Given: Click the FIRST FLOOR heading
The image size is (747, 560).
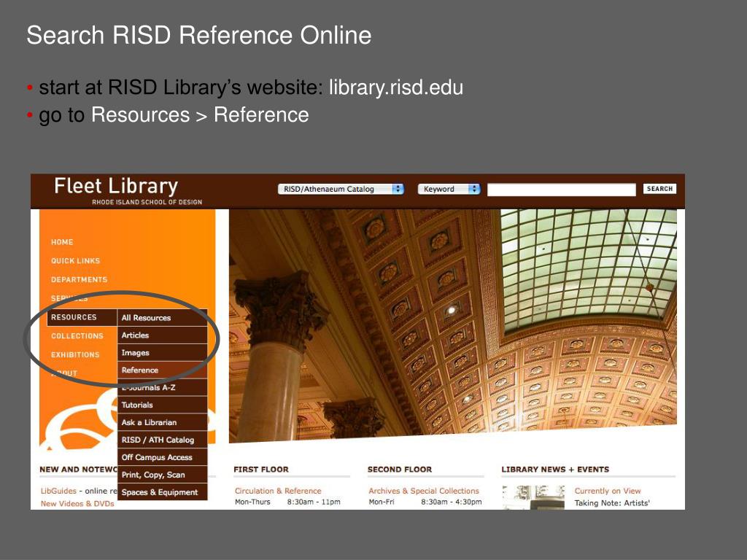Looking at the screenshot, I should pos(261,470).
